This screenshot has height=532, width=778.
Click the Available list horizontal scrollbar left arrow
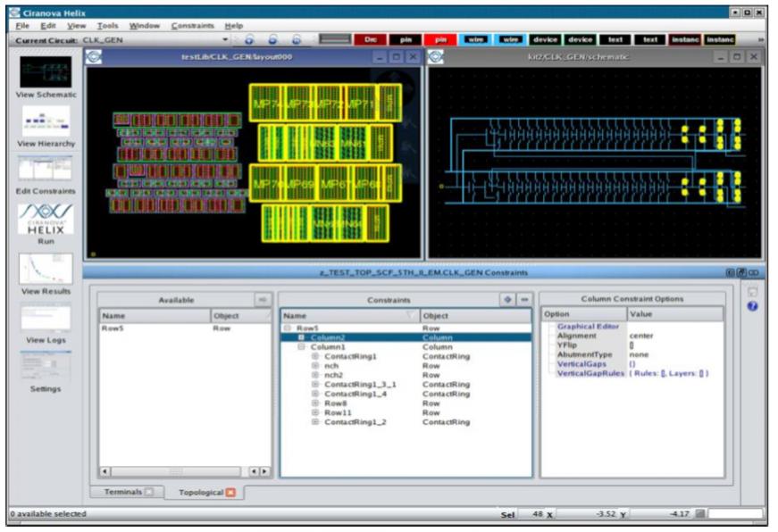pos(105,471)
